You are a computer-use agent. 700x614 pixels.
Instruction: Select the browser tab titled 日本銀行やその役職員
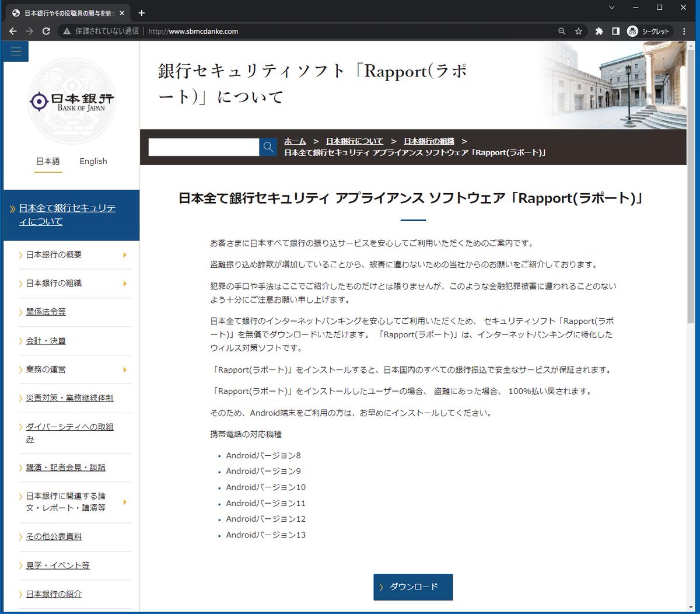(67, 13)
